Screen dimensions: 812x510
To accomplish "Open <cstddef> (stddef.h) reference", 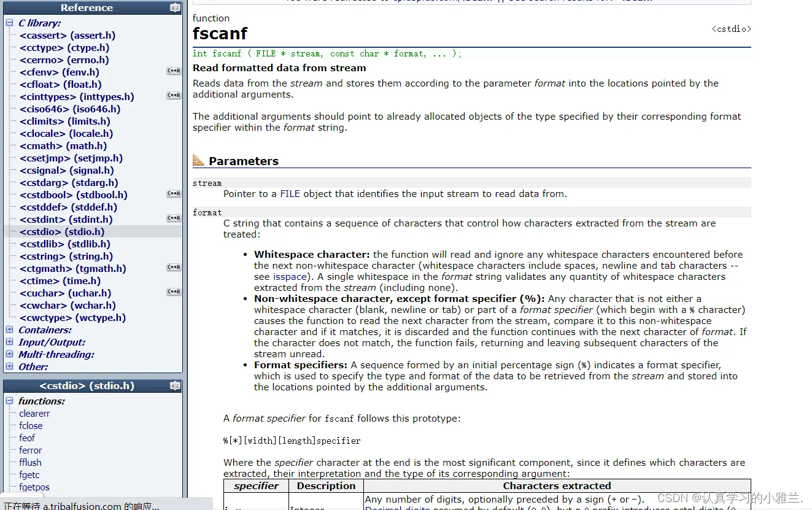I will coord(69,207).
